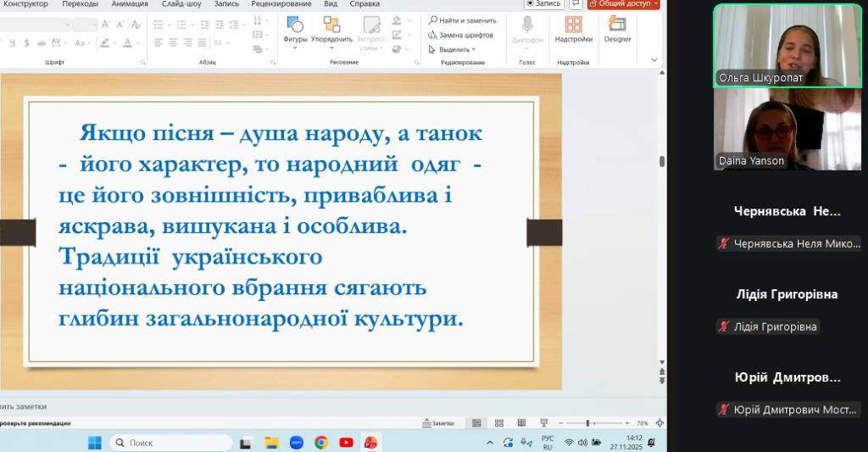
Task: Switch to reading view in status bar
Action: click(520, 423)
